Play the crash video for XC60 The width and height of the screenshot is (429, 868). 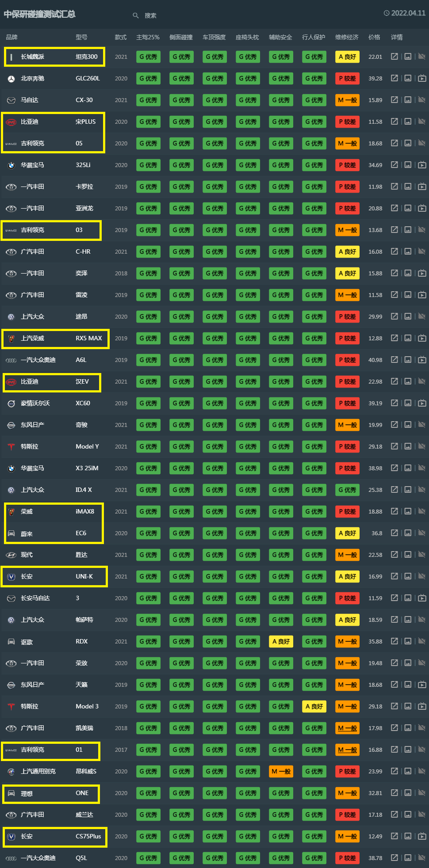pyautogui.click(x=422, y=403)
